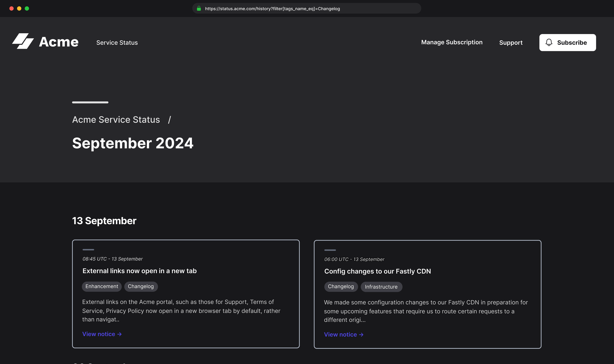The height and width of the screenshot is (364, 614).
Task: Select the Infrastructure tag on the CDN notice
Action: tap(381, 287)
